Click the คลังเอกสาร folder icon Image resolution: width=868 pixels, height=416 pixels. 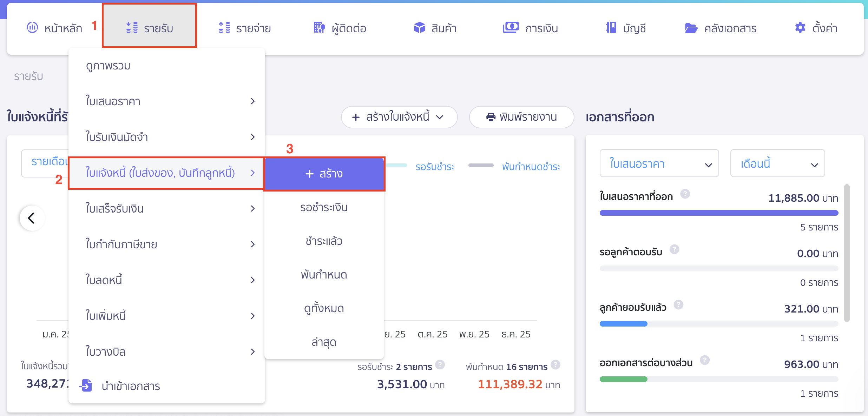691,28
